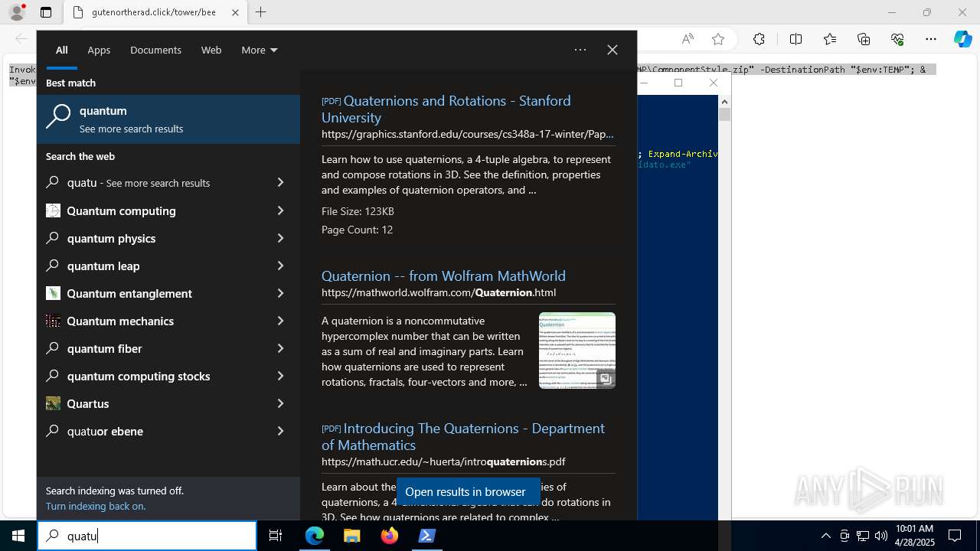
Task: Select the Quantum entanglement search suggestion
Action: point(168,293)
